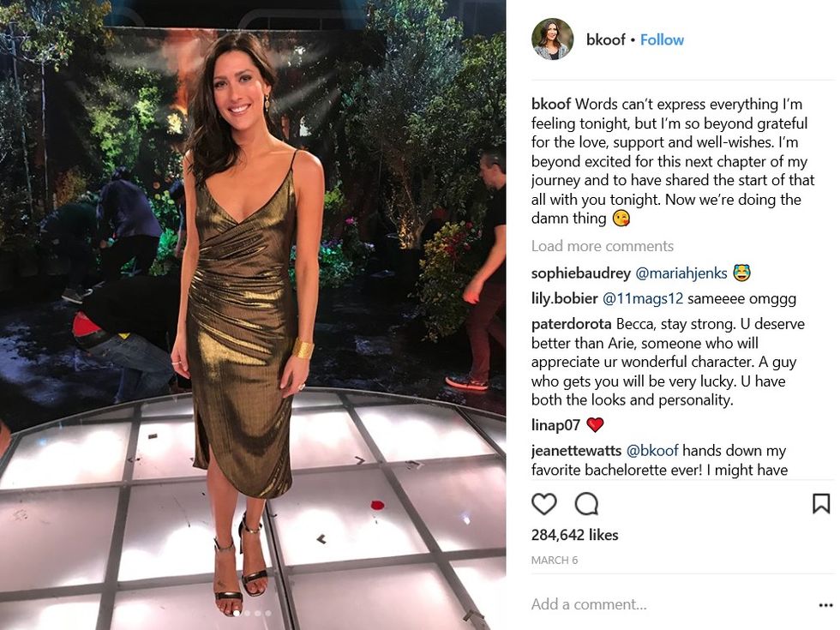This screenshot has height=630, width=840.
Task: Save the post with the bookmark icon
Action: click(x=821, y=504)
